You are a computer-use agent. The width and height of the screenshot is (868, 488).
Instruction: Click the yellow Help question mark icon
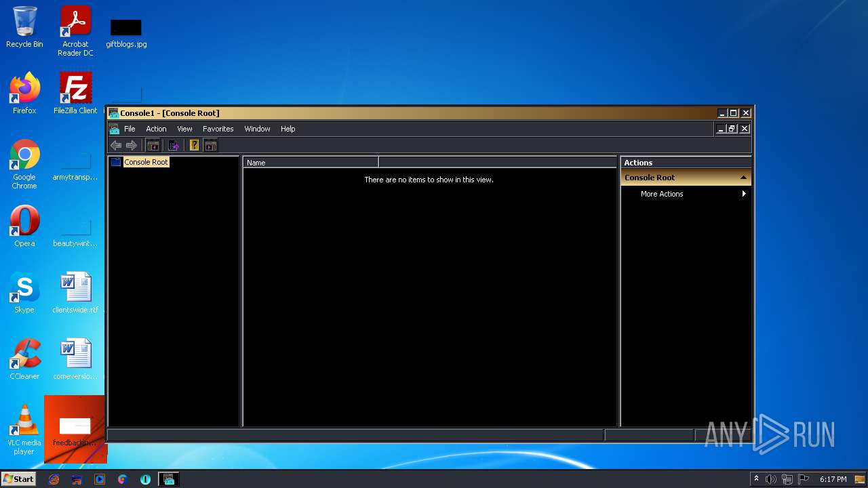[x=194, y=145]
